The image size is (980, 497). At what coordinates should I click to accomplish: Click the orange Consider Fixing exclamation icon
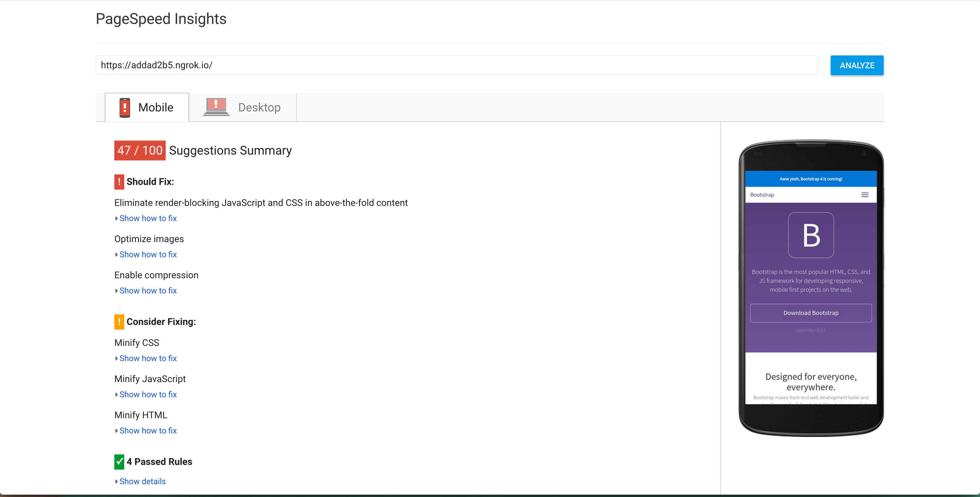(119, 322)
